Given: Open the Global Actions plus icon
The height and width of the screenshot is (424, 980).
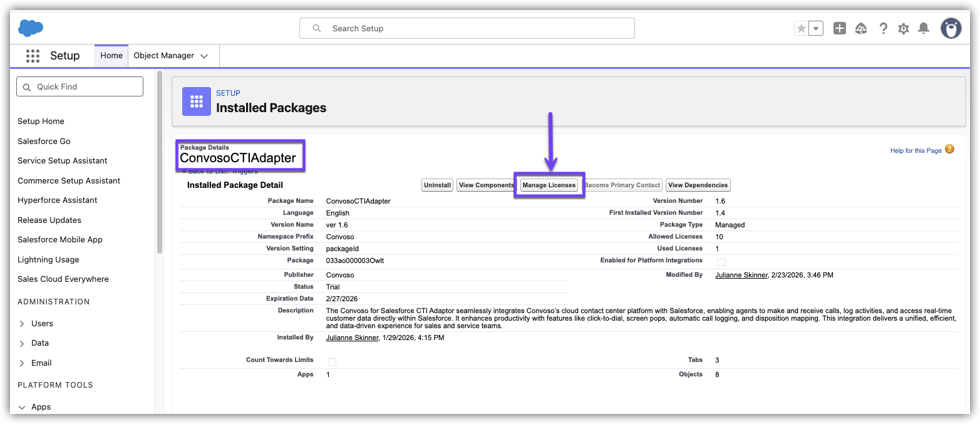Looking at the screenshot, I should click(840, 28).
